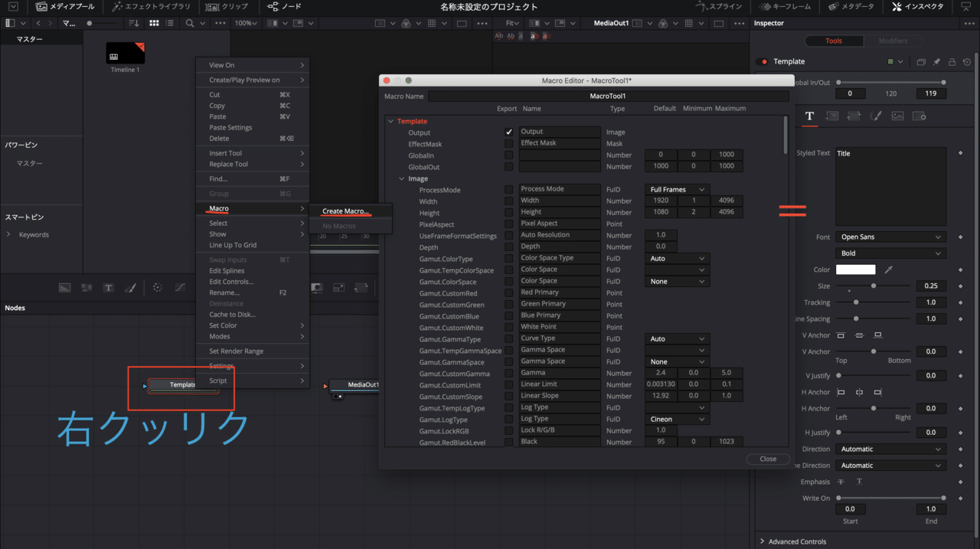The width and height of the screenshot is (980, 549).
Task: Pin the Template node in Inspector
Action: tap(936, 62)
